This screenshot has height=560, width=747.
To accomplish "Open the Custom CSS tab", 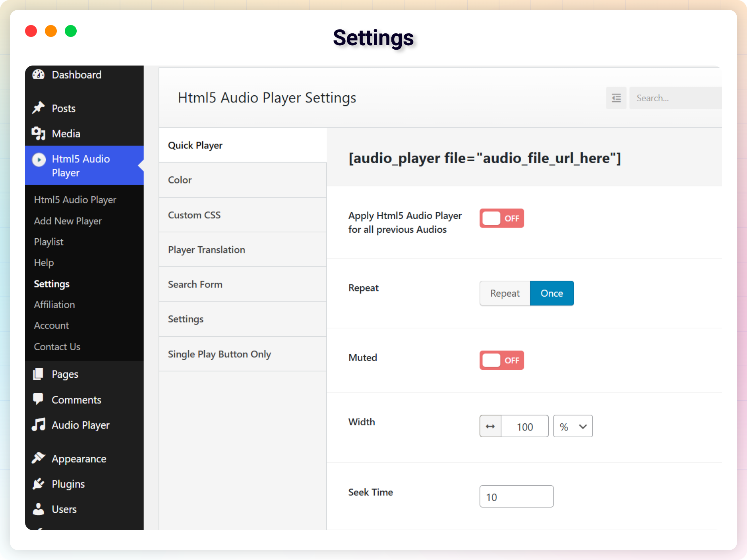I will click(x=243, y=215).
